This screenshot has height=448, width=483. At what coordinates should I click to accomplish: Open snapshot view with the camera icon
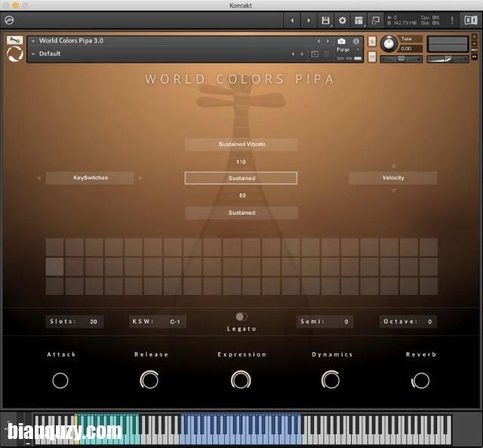click(341, 41)
